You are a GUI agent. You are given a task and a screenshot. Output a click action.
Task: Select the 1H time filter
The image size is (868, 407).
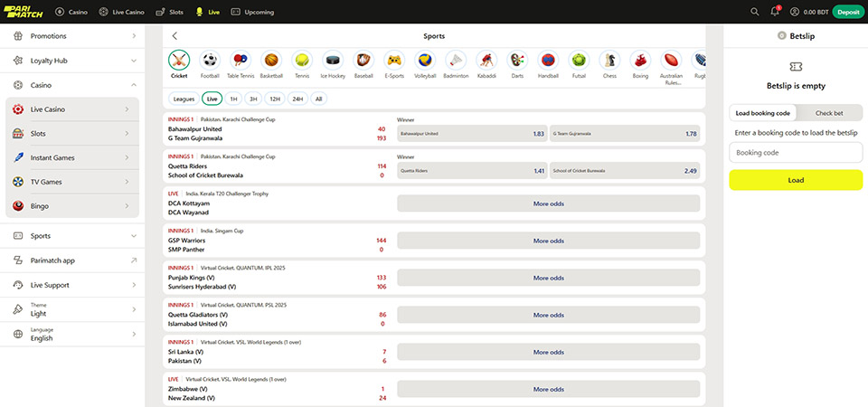[233, 99]
